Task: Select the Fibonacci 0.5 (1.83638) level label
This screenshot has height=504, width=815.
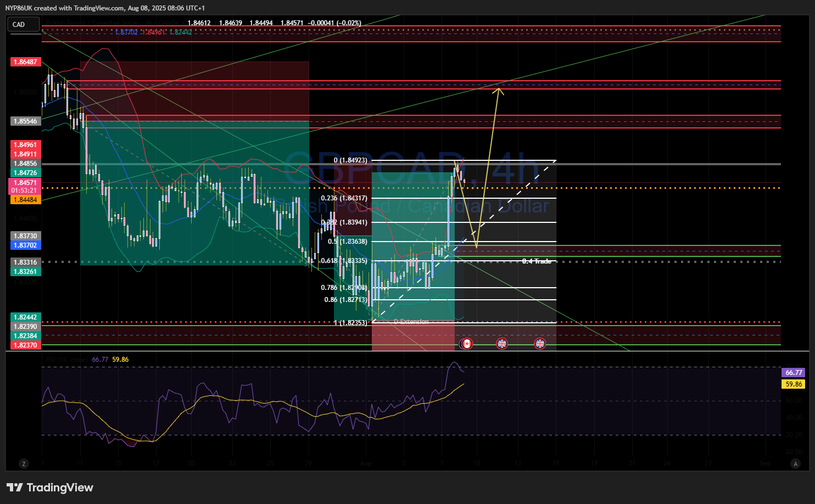Action: point(348,242)
